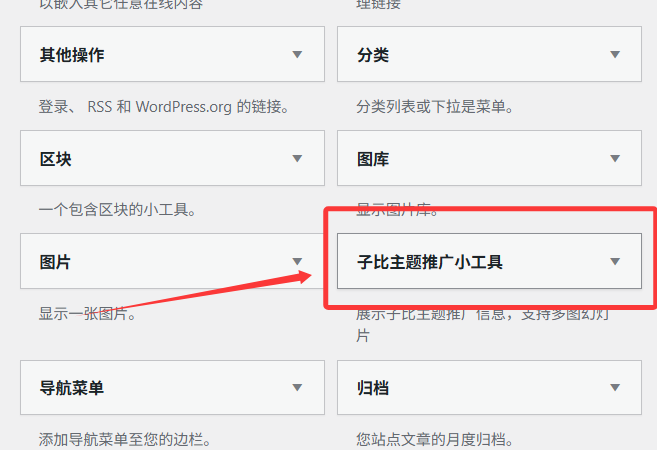Click the 您站点文章的月度归档 description
This screenshot has height=450, width=657.
coord(435,439)
